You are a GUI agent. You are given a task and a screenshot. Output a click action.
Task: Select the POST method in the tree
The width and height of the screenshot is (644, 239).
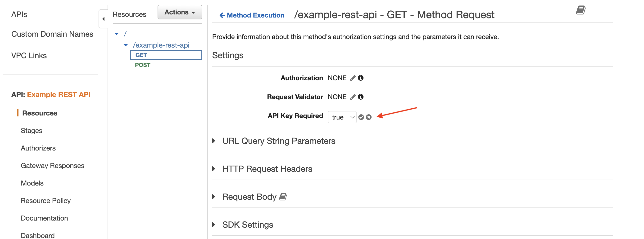click(142, 65)
